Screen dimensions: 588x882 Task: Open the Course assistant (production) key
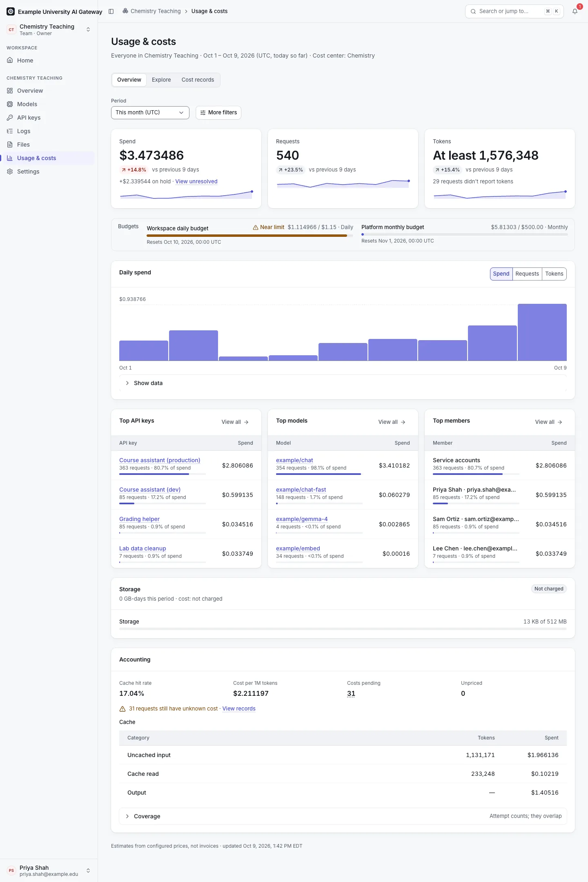[160, 460]
